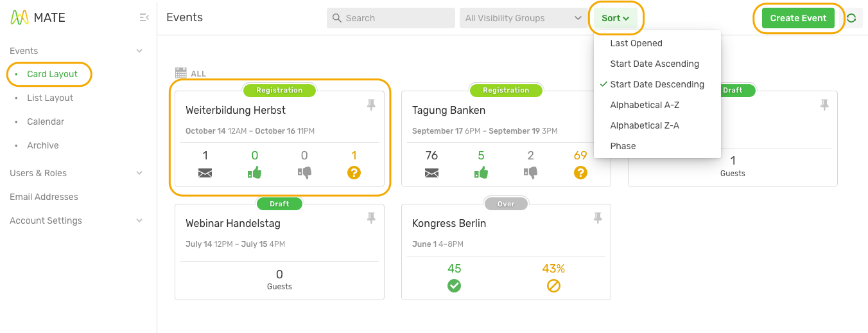Viewport: 868px width, 333px height.
Task: Click orange question mark icon on Weiterbildung Herbst
Action: pos(354,172)
